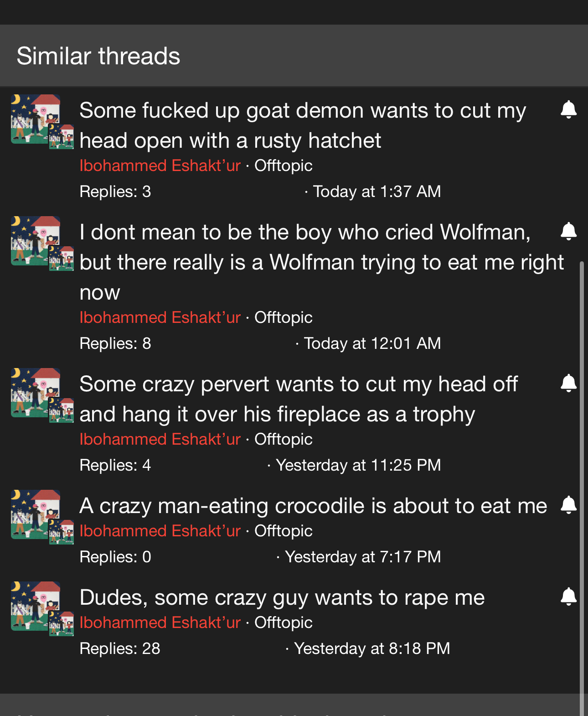This screenshot has width=588, height=716.
Task: Toggle watch bell on goat demon thread
Action: tap(568, 110)
